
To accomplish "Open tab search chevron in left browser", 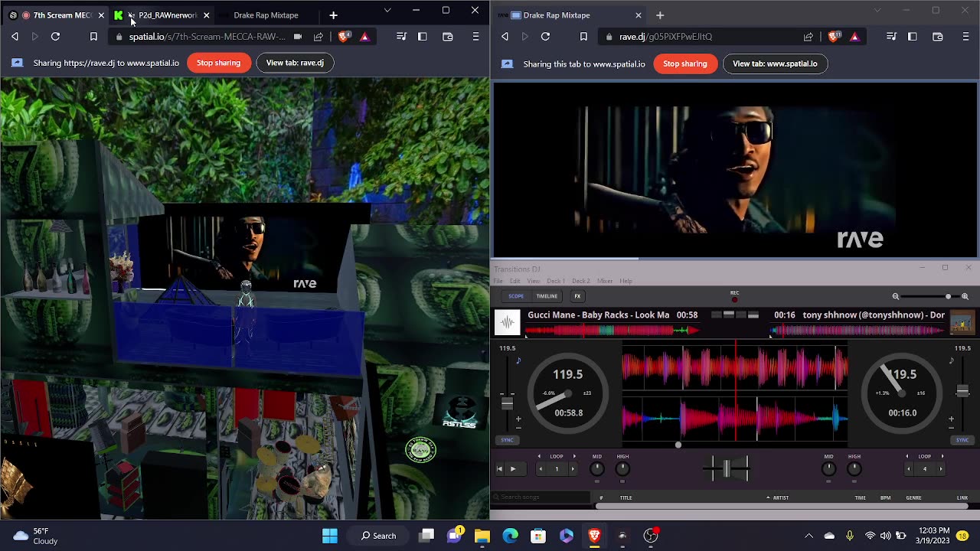I will [387, 11].
